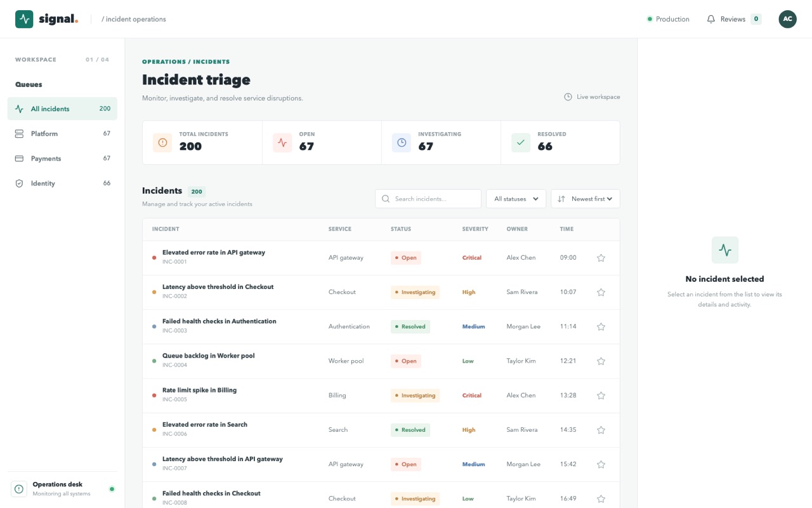Star incident INC-0004
The height and width of the screenshot is (508, 812).
pyautogui.click(x=601, y=361)
